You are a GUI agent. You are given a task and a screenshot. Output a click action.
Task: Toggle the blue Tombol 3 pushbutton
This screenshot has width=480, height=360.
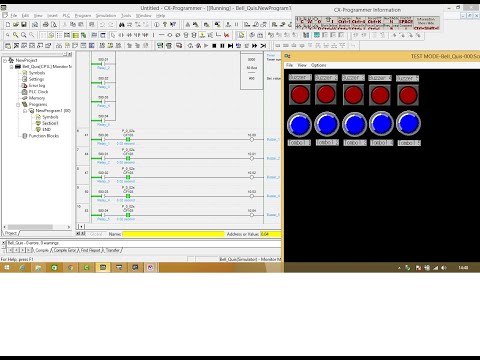pos(354,124)
